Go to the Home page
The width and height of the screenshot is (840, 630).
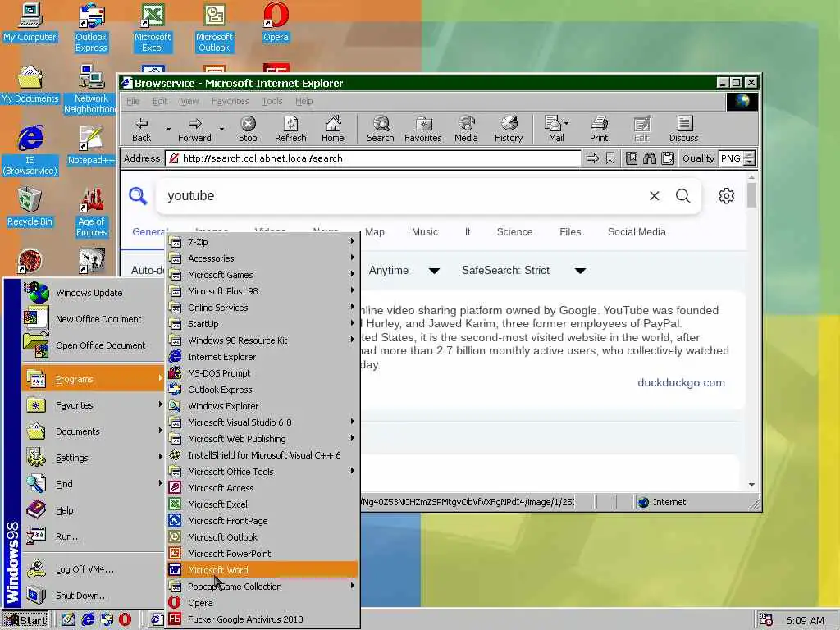pyautogui.click(x=333, y=129)
